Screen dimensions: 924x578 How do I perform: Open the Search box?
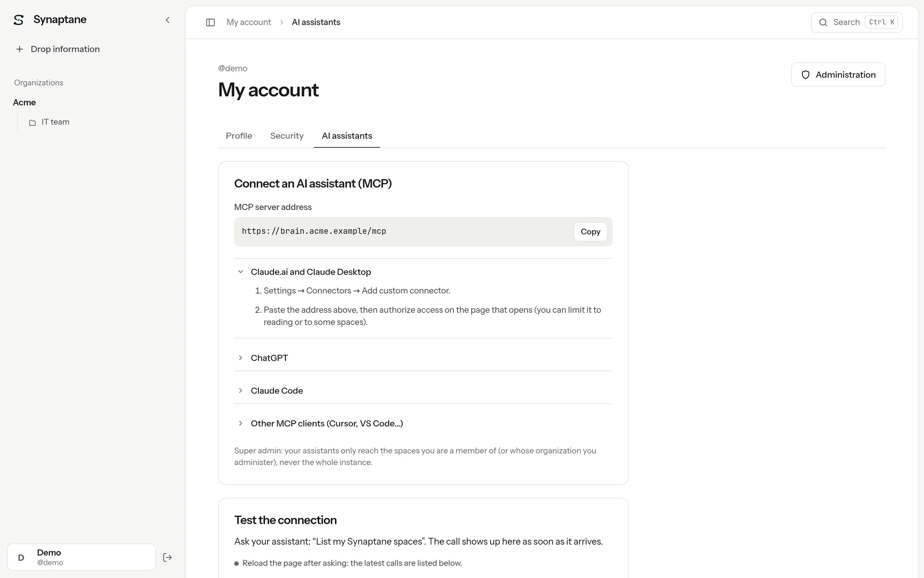coord(857,22)
